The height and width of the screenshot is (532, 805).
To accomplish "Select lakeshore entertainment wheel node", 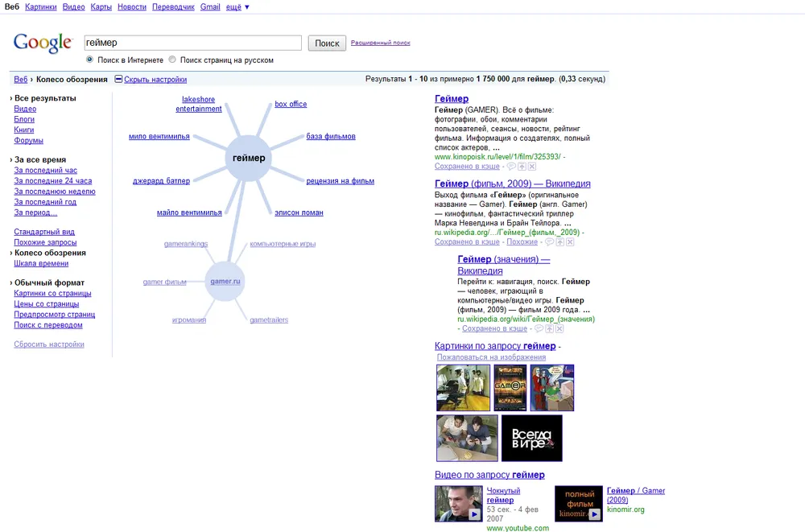I will tap(199, 105).
